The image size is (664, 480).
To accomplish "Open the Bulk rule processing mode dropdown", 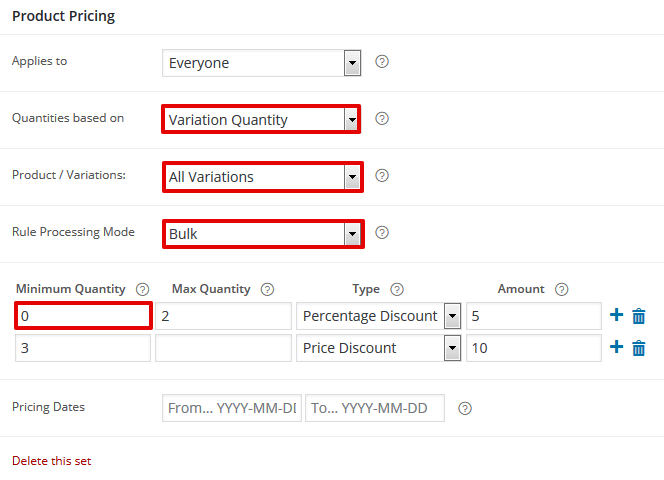I will (x=263, y=234).
